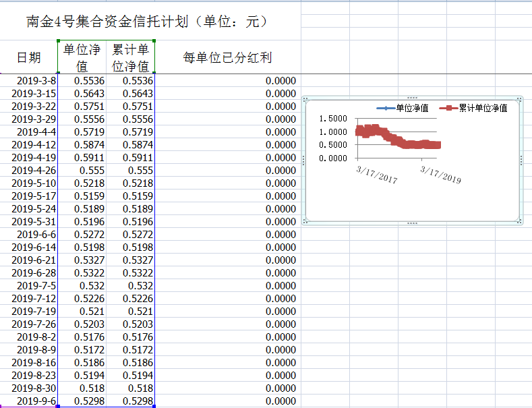The width and height of the screenshot is (532, 408).
Task: Click the 0.5000 vertical axis label
Action: tap(333, 145)
